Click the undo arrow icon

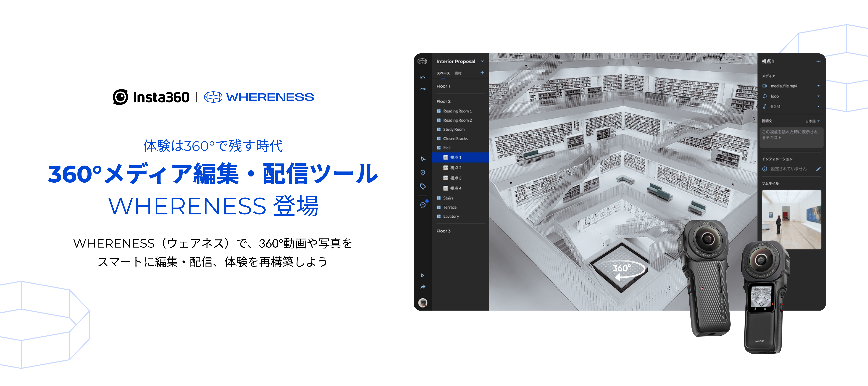[x=423, y=77]
